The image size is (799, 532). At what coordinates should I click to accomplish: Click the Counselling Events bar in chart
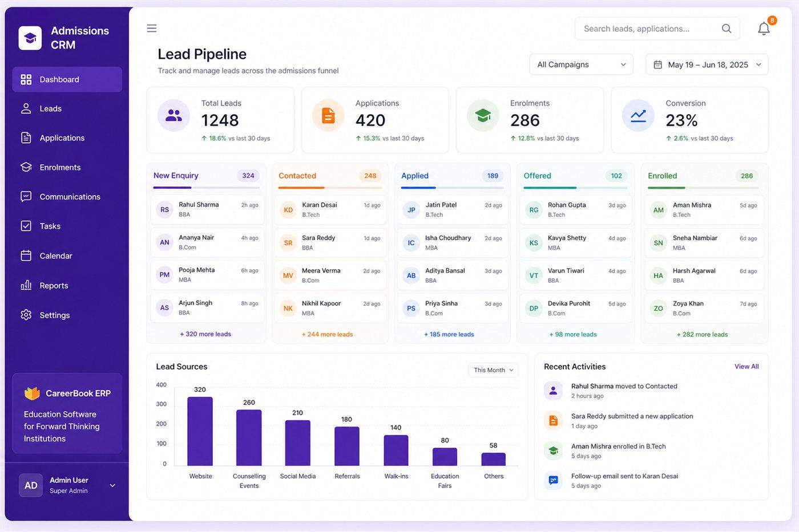click(249, 437)
